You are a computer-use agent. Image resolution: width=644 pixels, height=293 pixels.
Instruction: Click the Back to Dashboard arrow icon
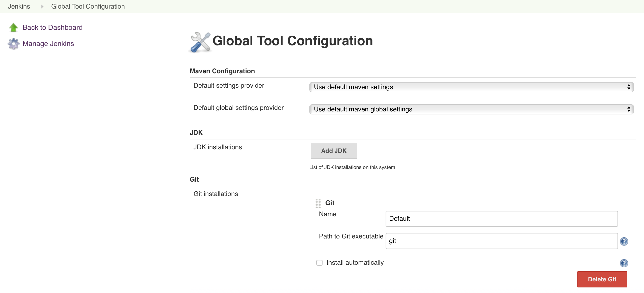(x=13, y=28)
